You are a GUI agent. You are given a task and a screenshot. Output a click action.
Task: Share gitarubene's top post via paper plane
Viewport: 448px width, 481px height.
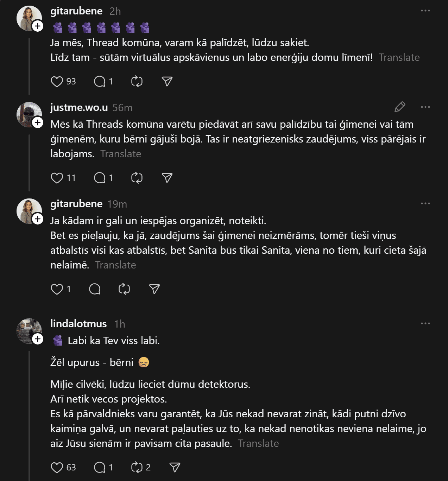[x=167, y=82]
